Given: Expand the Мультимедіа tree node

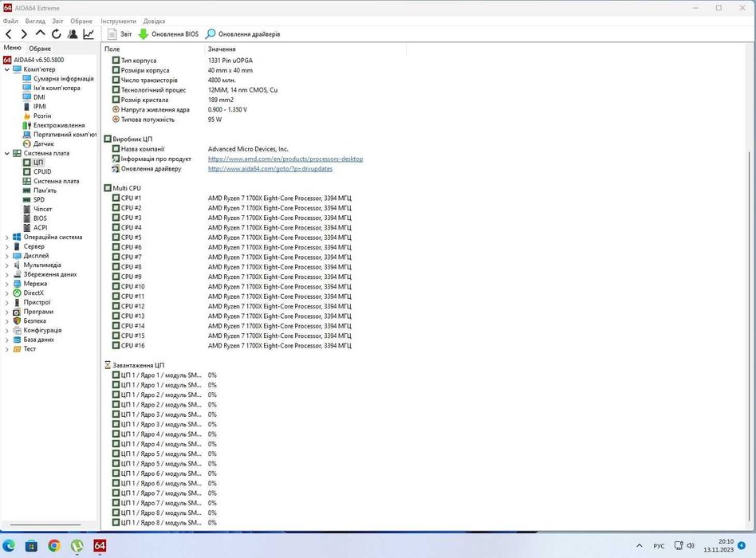Looking at the screenshot, I should [6, 265].
